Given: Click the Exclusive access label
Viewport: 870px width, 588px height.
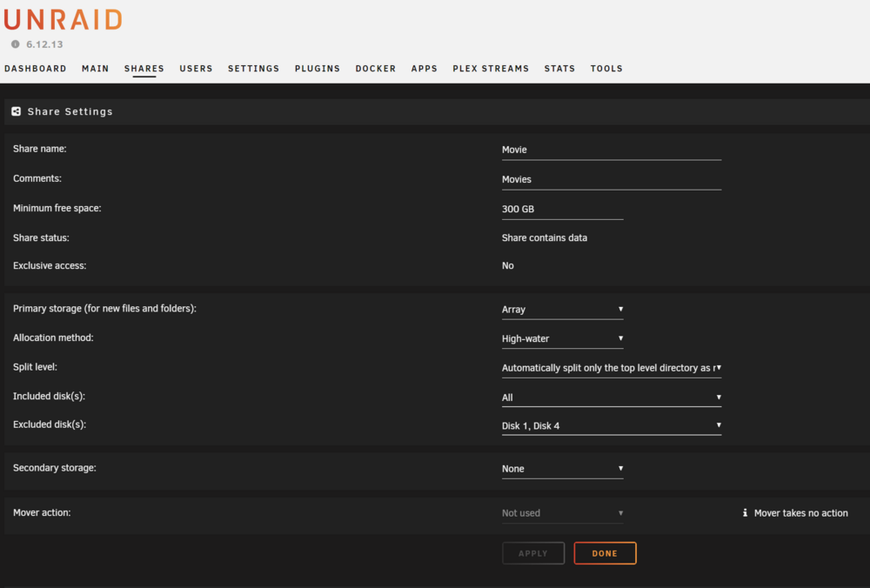Looking at the screenshot, I should (50, 265).
